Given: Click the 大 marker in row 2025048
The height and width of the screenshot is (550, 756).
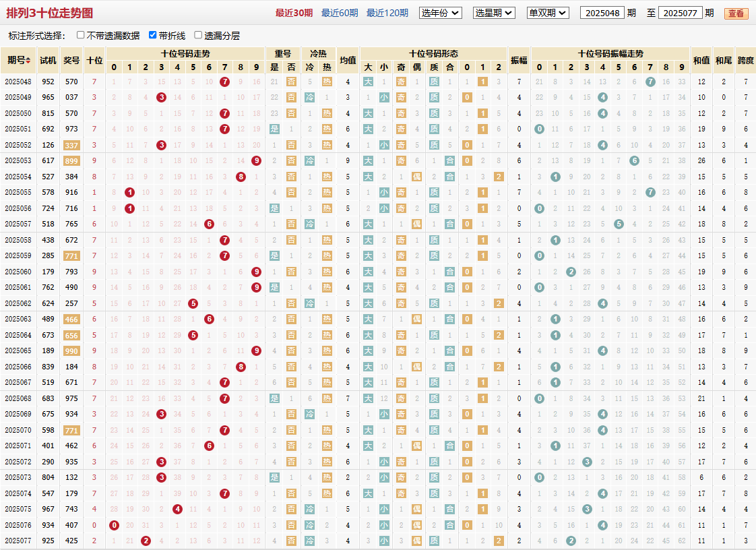Looking at the screenshot, I should tap(369, 82).
